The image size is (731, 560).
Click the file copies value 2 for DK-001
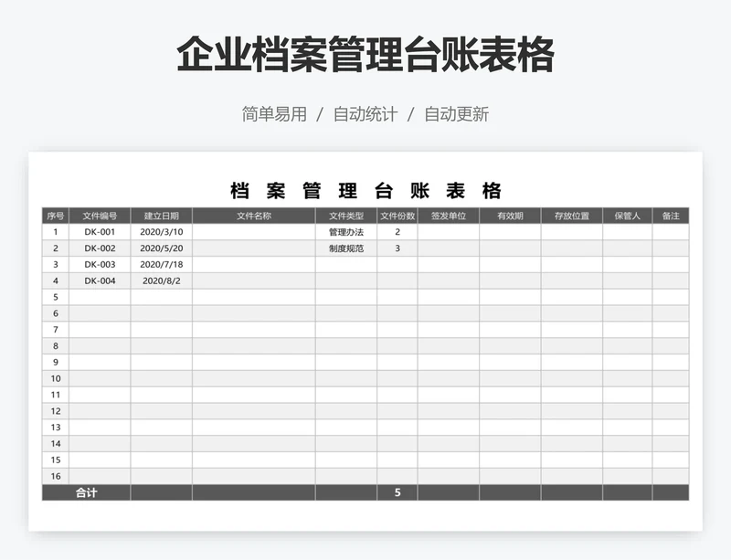397,232
